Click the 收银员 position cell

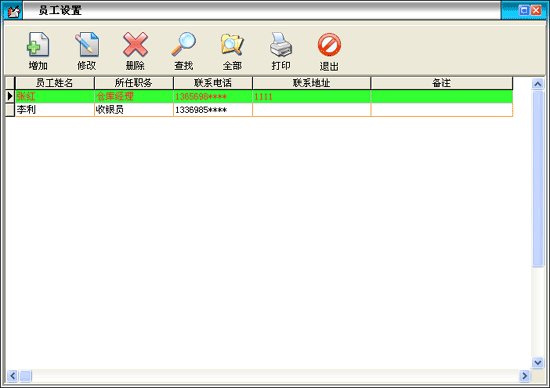tap(134, 110)
